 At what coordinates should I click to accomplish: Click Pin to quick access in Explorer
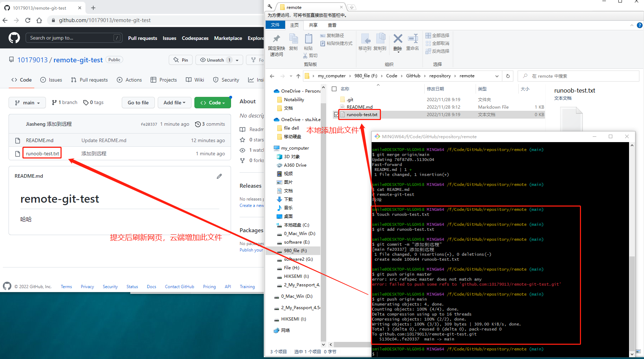pos(277,45)
